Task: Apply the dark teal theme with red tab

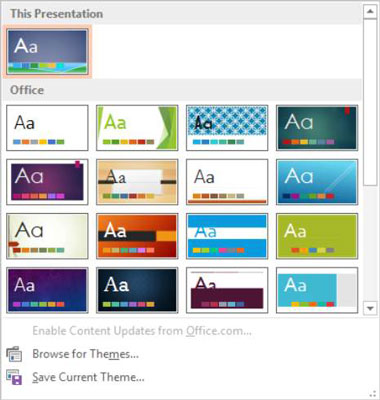Action: pyautogui.click(x=317, y=128)
